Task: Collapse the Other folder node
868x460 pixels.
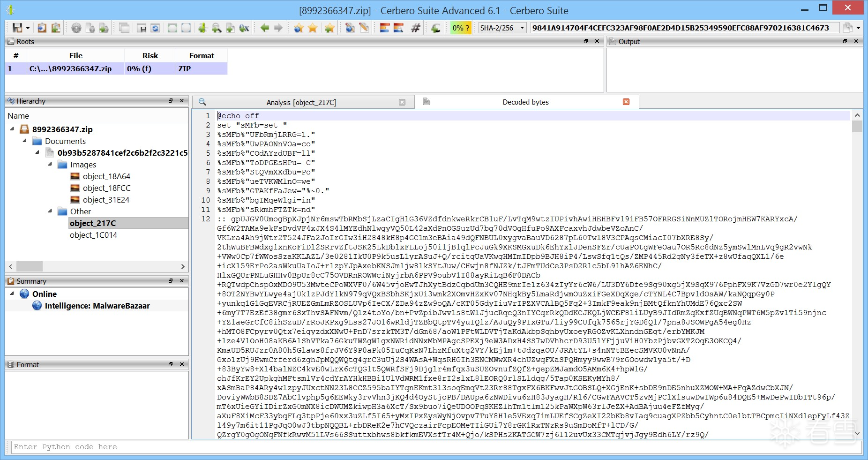Action: click(50, 211)
